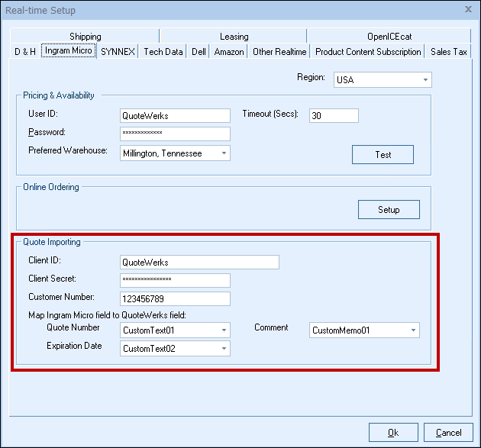Click the Cancel button

[448, 433]
